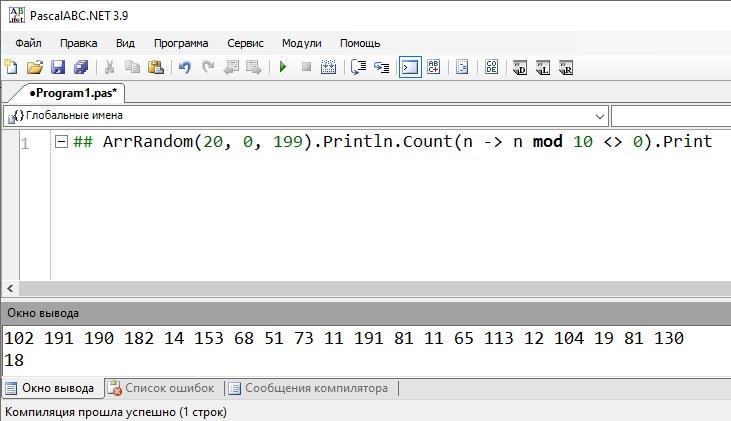Undo the last edit

185,67
